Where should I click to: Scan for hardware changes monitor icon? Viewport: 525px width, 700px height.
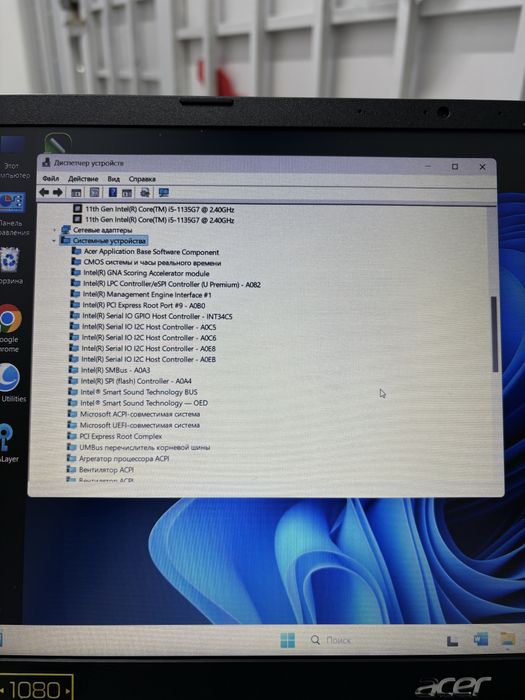click(163, 192)
